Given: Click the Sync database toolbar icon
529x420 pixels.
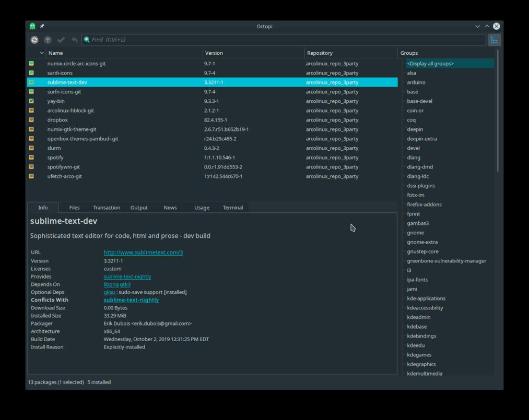Looking at the screenshot, I should click(x=34, y=40).
